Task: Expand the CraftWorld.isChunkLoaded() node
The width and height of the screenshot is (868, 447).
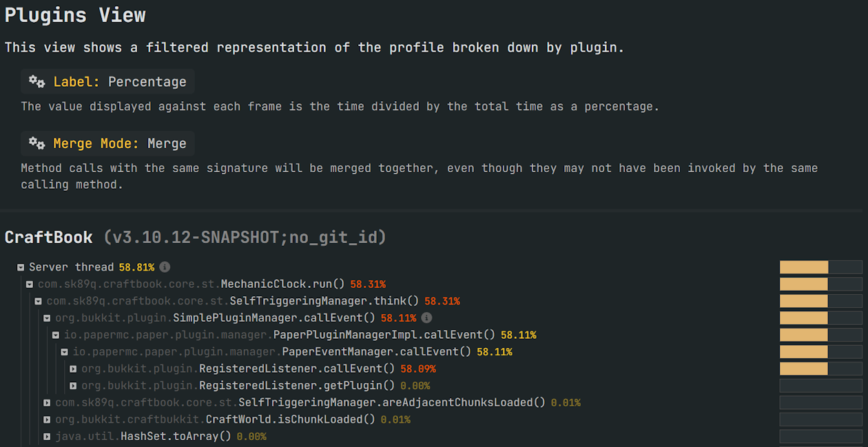Action: 47,419
